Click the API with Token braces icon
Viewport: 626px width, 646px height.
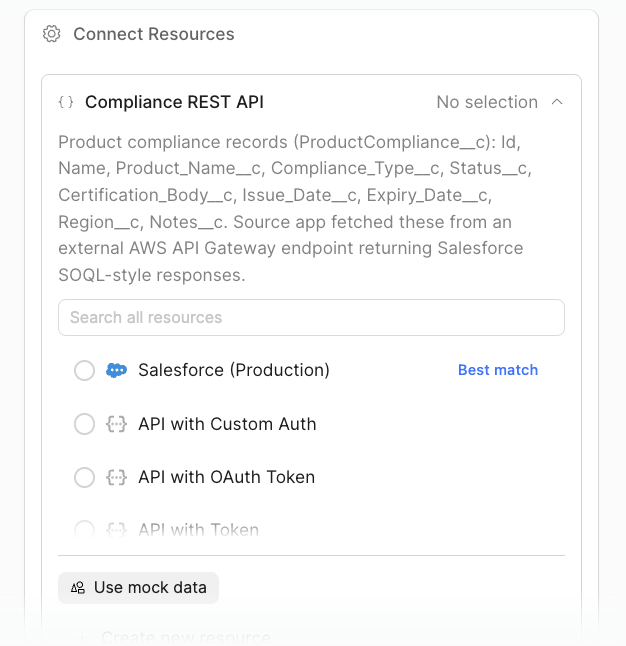[x=117, y=529]
